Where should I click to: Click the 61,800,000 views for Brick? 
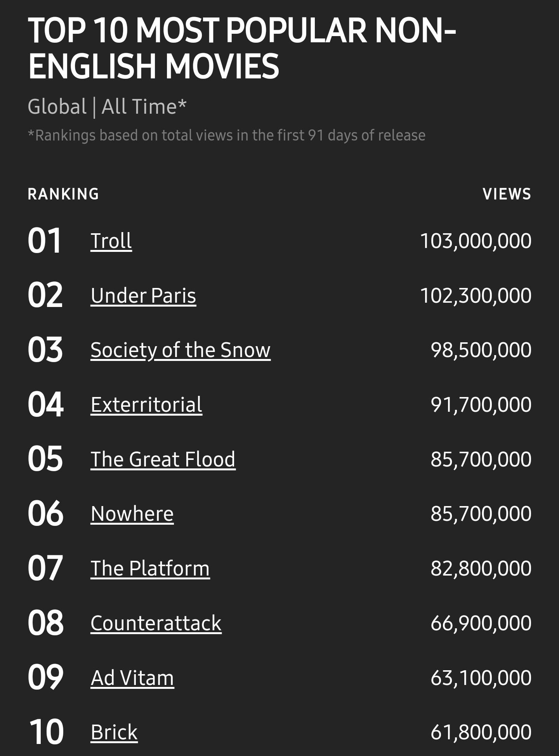tap(481, 732)
